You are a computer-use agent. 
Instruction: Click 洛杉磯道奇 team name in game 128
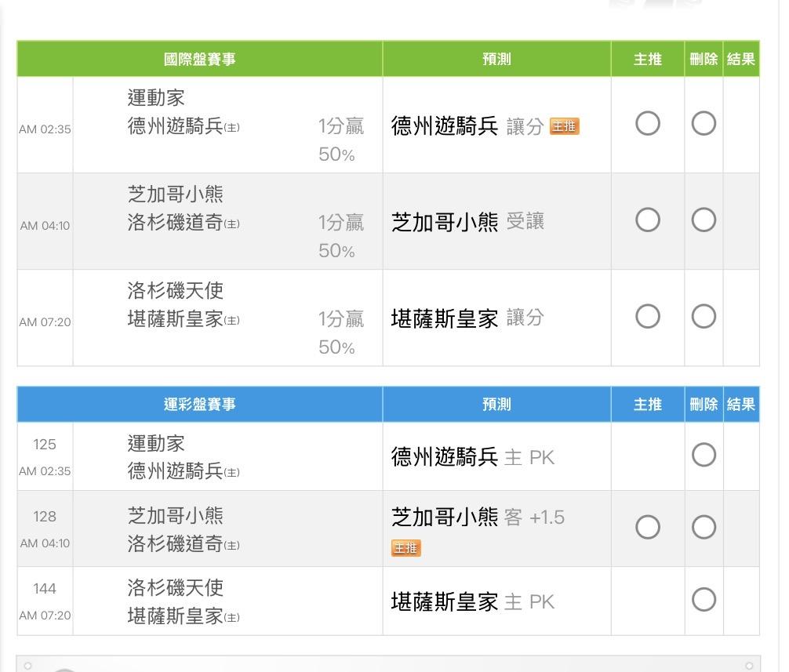pos(175,543)
